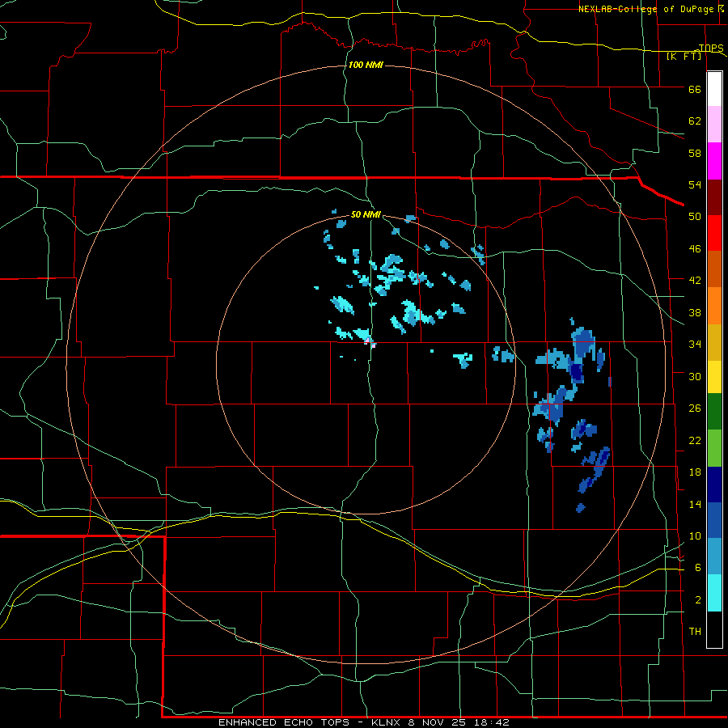Click the legend value 50
The image size is (728, 728).
point(695,216)
